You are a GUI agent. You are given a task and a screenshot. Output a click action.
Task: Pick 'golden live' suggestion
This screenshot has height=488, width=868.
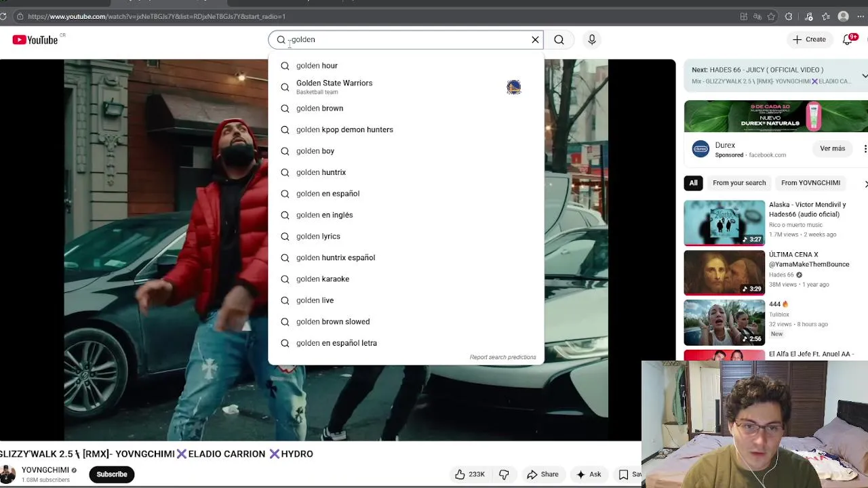pos(406,300)
